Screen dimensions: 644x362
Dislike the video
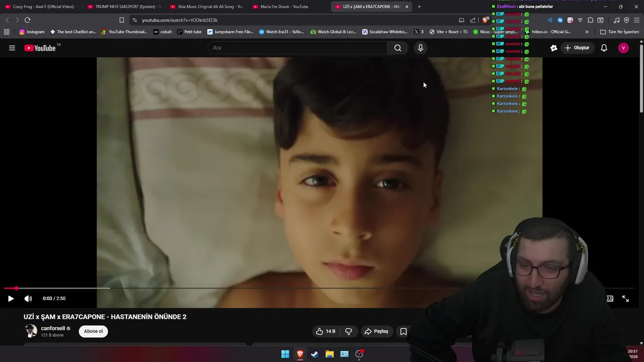pyautogui.click(x=348, y=331)
